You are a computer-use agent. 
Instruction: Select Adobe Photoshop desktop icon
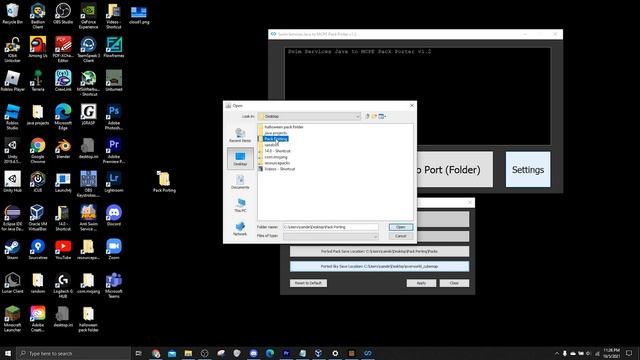click(x=113, y=117)
